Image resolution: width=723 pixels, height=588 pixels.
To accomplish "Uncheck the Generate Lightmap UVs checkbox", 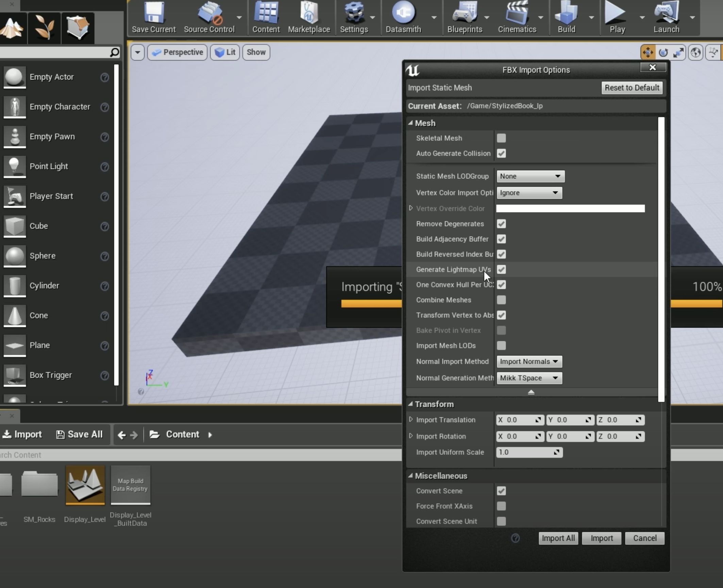I will pos(501,270).
